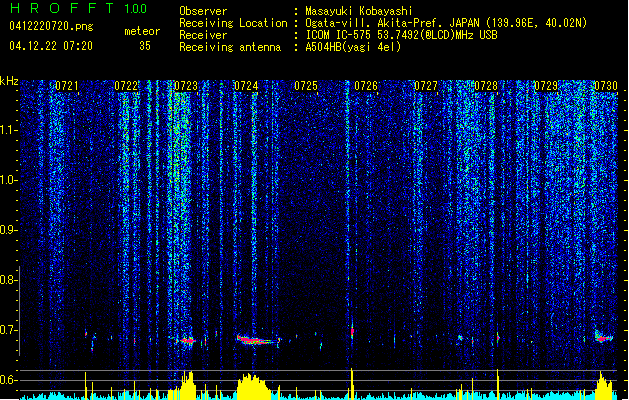Click the kHz axis unit label

pyautogui.click(x=9, y=81)
